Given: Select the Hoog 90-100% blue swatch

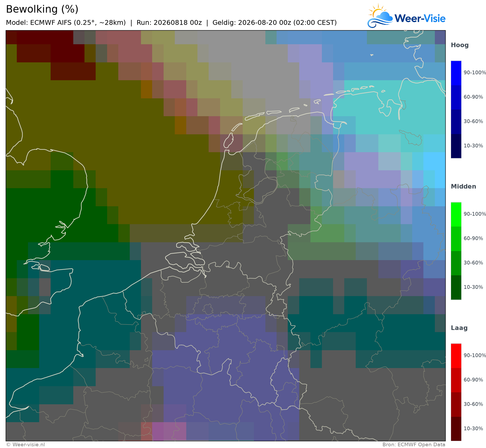Looking at the screenshot, I should 456,73.
